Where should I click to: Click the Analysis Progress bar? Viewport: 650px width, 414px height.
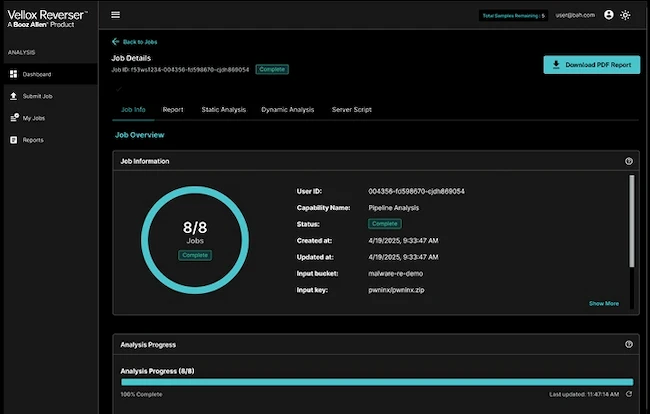click(376, 382)
